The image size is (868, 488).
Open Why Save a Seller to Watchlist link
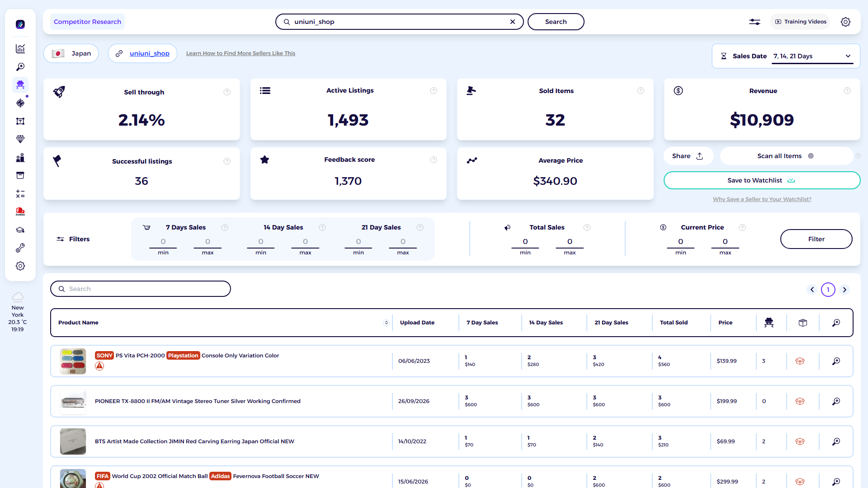[762, 199]
